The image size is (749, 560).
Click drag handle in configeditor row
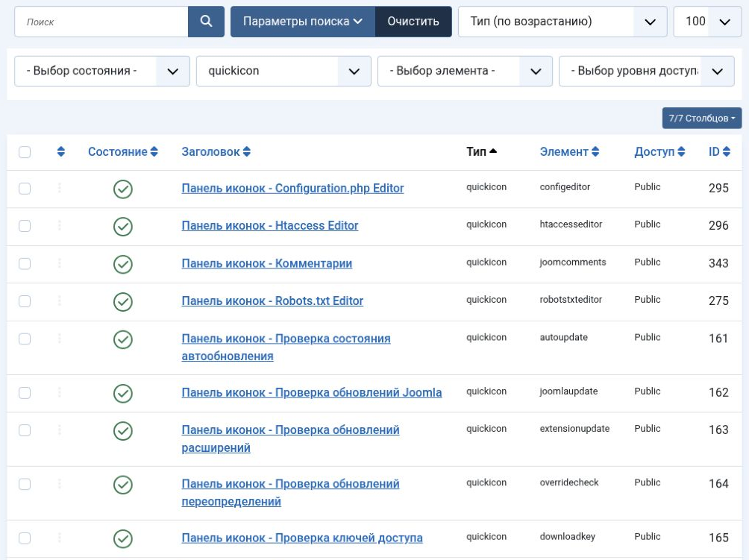(60, 188)
